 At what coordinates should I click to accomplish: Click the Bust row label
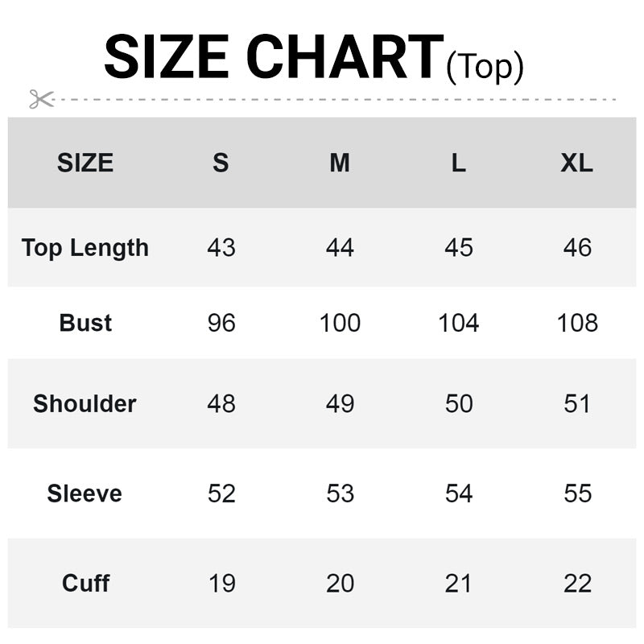coord(85,323)
